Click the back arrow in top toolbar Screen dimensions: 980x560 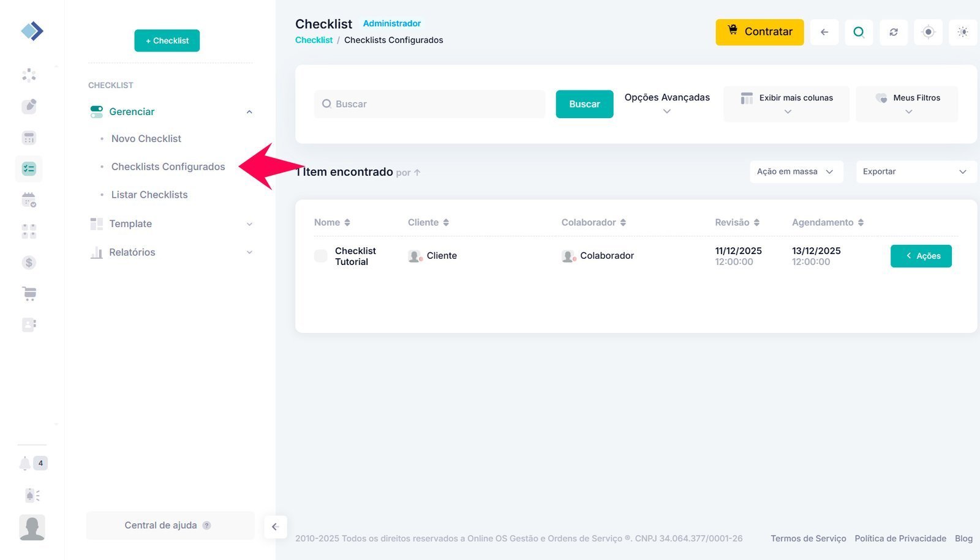[824, 32]
